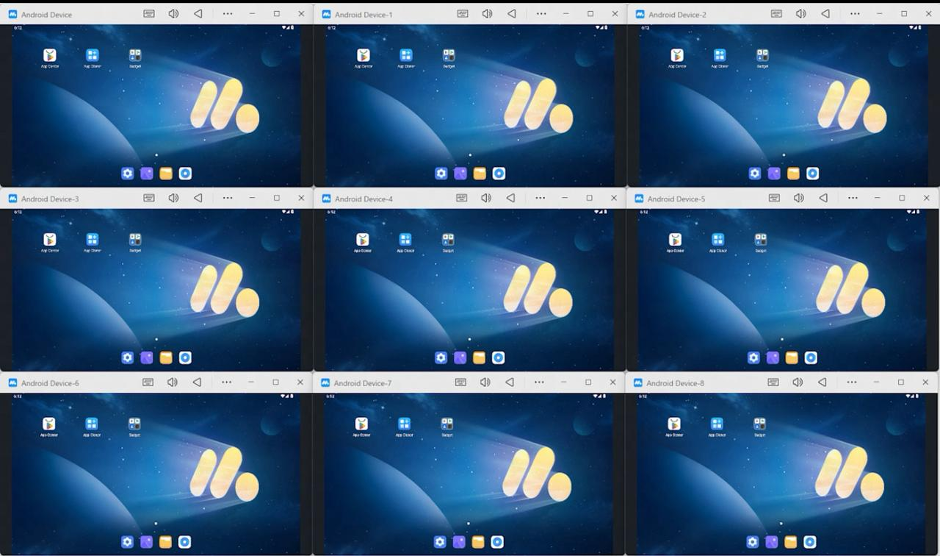
Task: Open Settings gear in Android Device-6 dock
Action: (x=127, y=542)
